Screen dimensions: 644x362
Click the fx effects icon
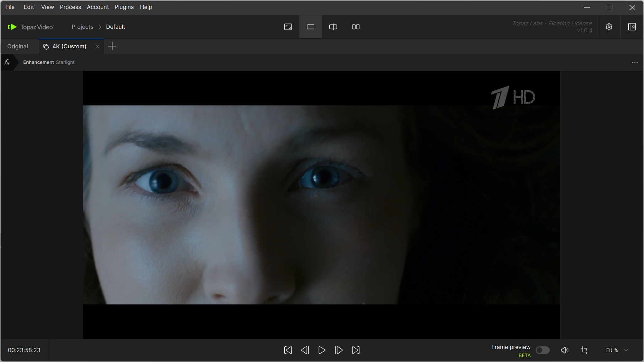pyautogui.click(x=7, y=62)
